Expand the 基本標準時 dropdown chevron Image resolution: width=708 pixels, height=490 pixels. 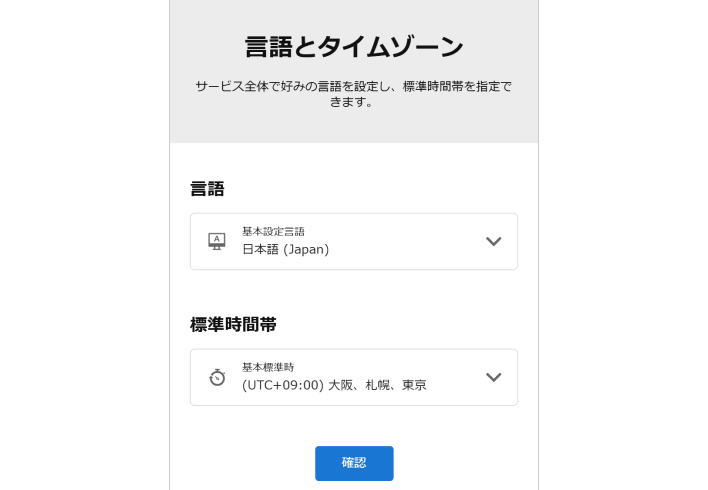click(493, 377)
